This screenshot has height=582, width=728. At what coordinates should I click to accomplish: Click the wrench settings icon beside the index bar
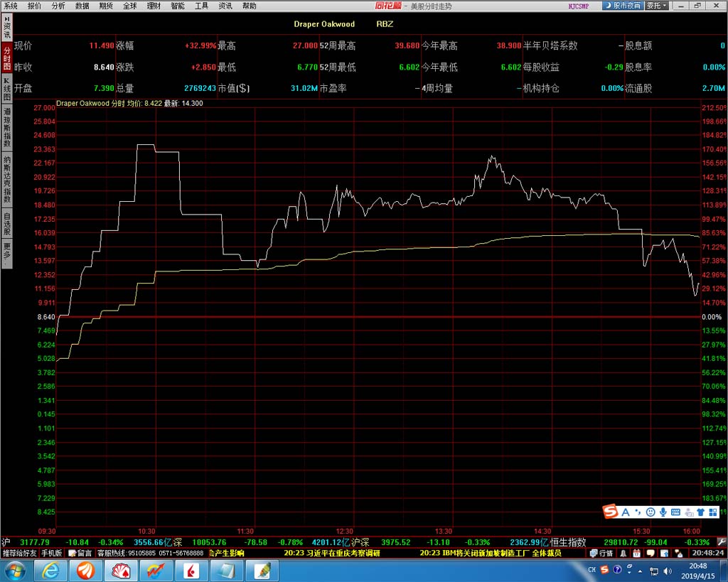coord(722,541)
